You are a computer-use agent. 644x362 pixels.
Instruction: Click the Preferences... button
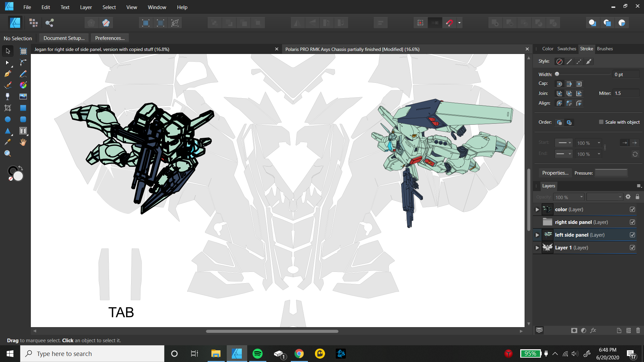click(110, 38)
